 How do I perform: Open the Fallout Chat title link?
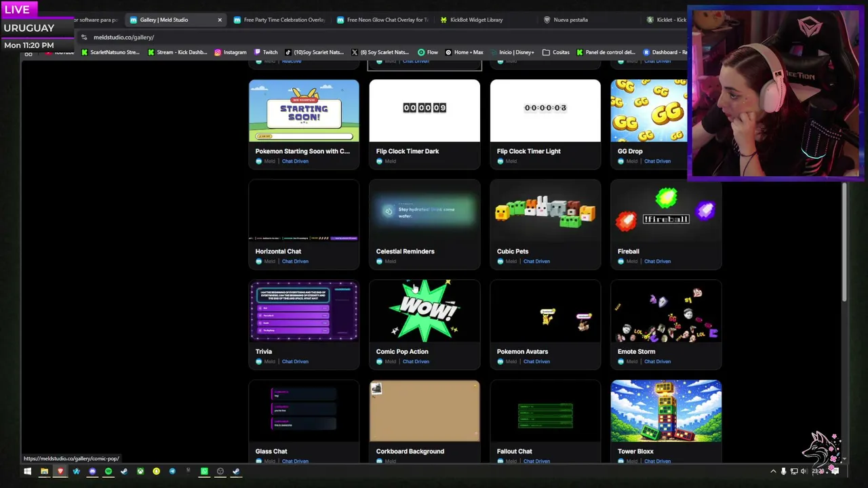(x=514, y=451)
